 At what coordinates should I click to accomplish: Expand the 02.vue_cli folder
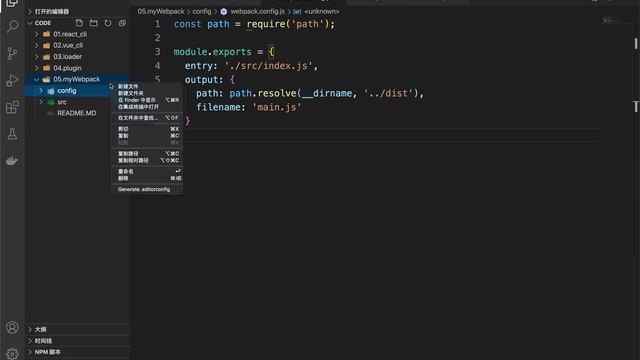click(x=37, y=45)
